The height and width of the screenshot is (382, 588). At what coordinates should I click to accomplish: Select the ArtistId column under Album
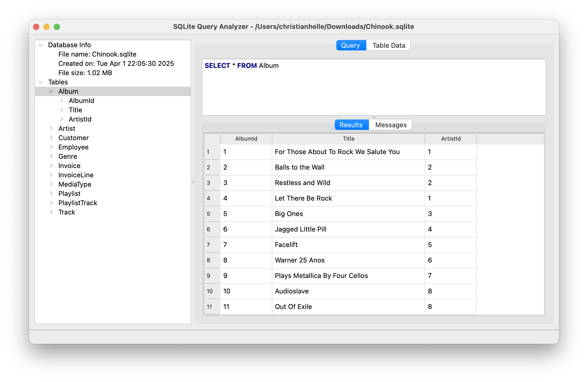point(80,119)
